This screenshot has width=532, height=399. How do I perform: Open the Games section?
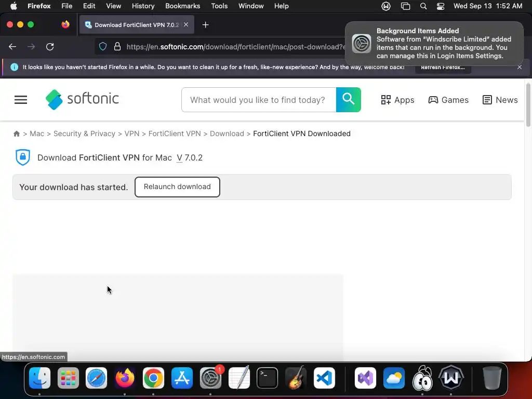pyautogui.click(x=448, y=100)
